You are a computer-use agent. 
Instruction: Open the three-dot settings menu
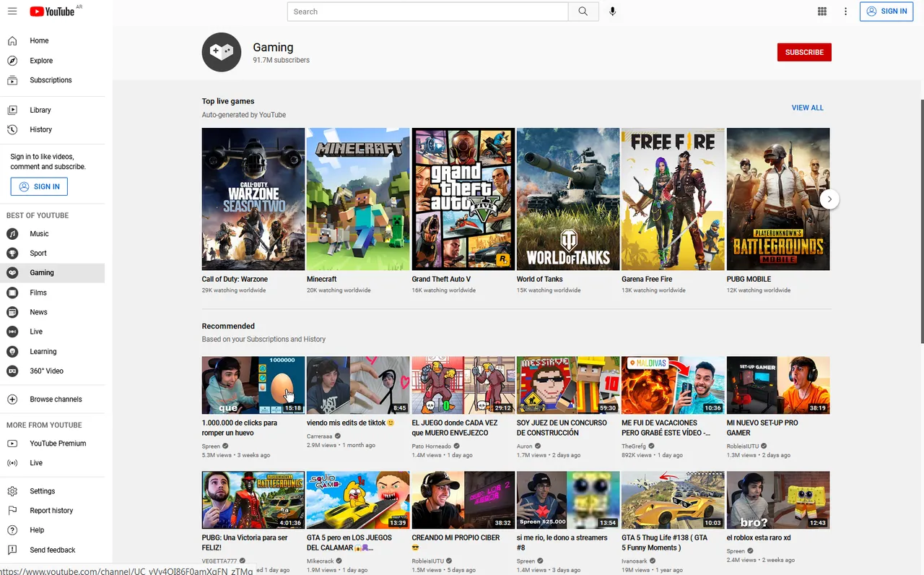845,12
